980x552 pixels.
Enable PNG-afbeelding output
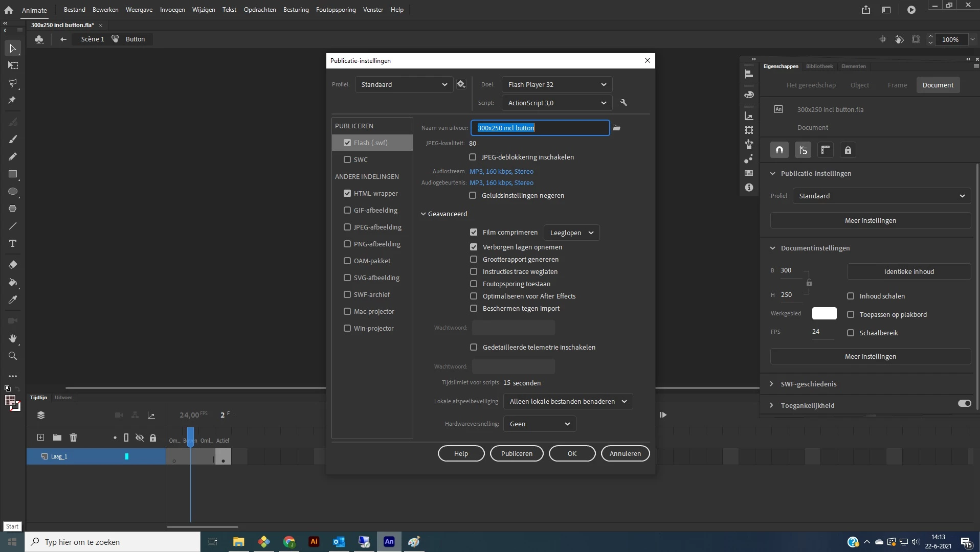pyautogui.click(x=347, y=244)
